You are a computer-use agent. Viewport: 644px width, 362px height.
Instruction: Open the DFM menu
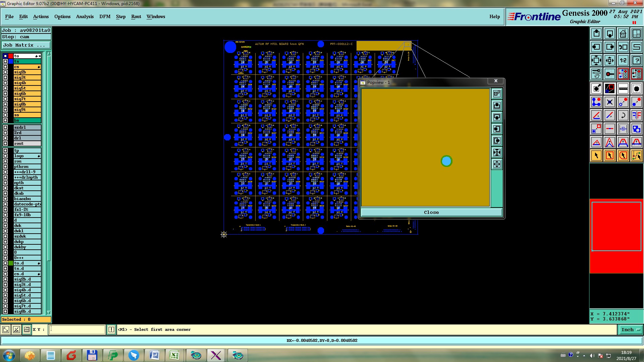pyautogui.click(x=105, y=16)
